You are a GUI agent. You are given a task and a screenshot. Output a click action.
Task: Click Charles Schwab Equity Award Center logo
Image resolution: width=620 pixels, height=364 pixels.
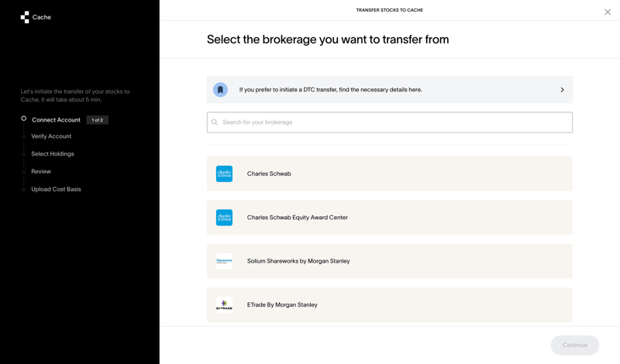coord(224,218)
